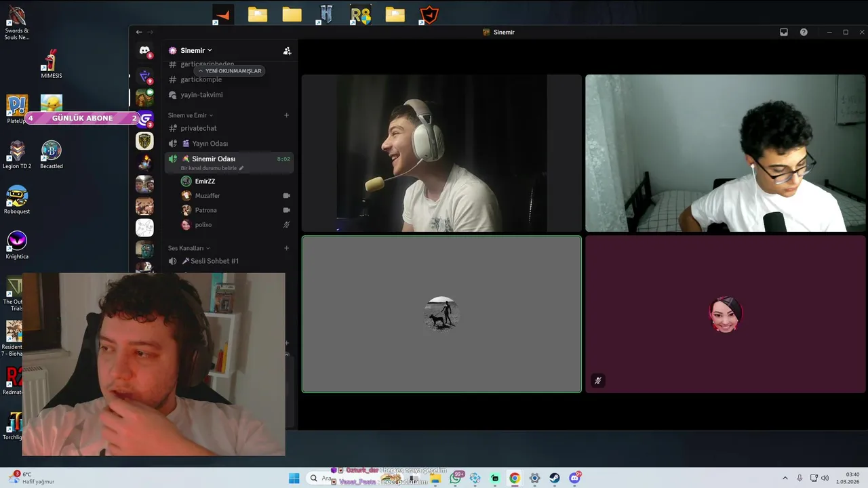Open the server with the yellow shield crest
Image resolution: width=868 pixels, height=488 pixels.
(144, 141)
